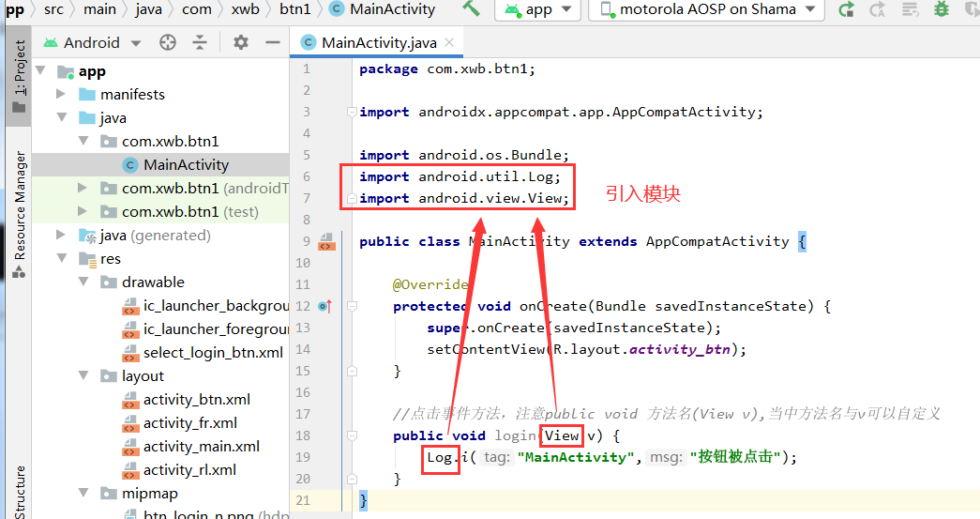Open the app run configuration dropdown
This screenshot has height=519, width=980.
pos(538,9)
